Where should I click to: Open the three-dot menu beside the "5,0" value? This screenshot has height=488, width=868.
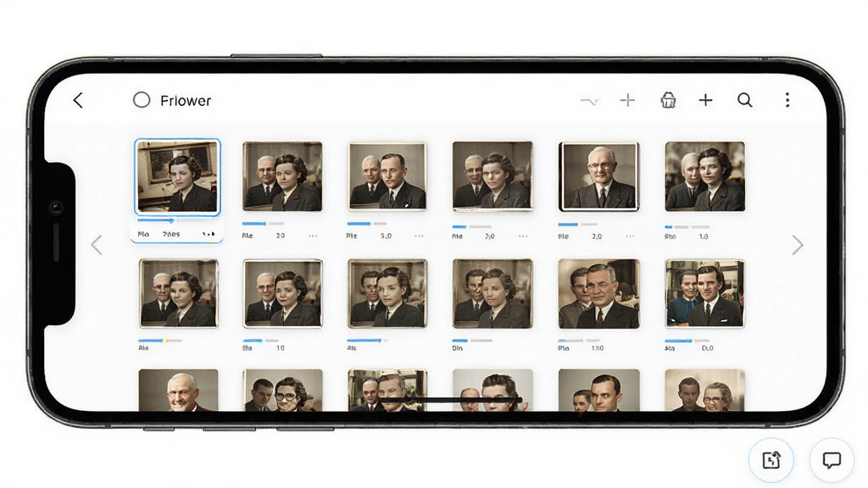click(419, 236)
